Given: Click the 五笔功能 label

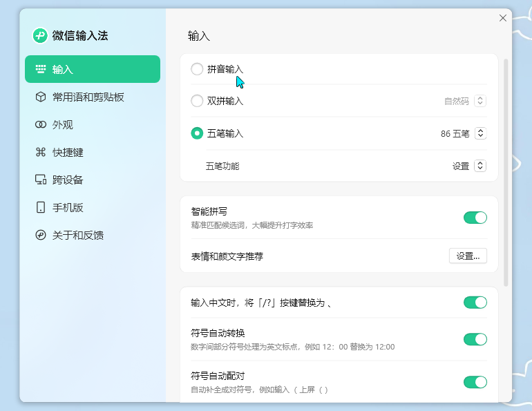Looking at the screenshot, I should 222,166.
